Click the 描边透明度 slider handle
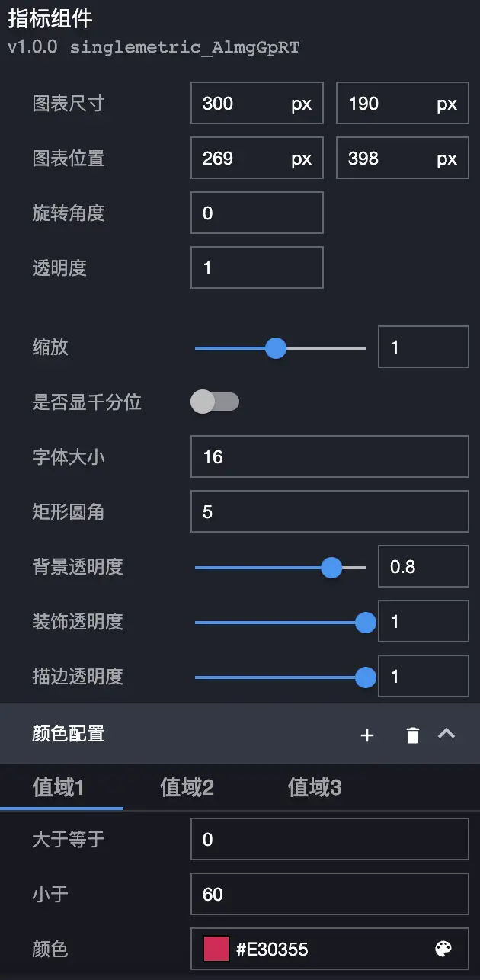 (x=366, y=677)
